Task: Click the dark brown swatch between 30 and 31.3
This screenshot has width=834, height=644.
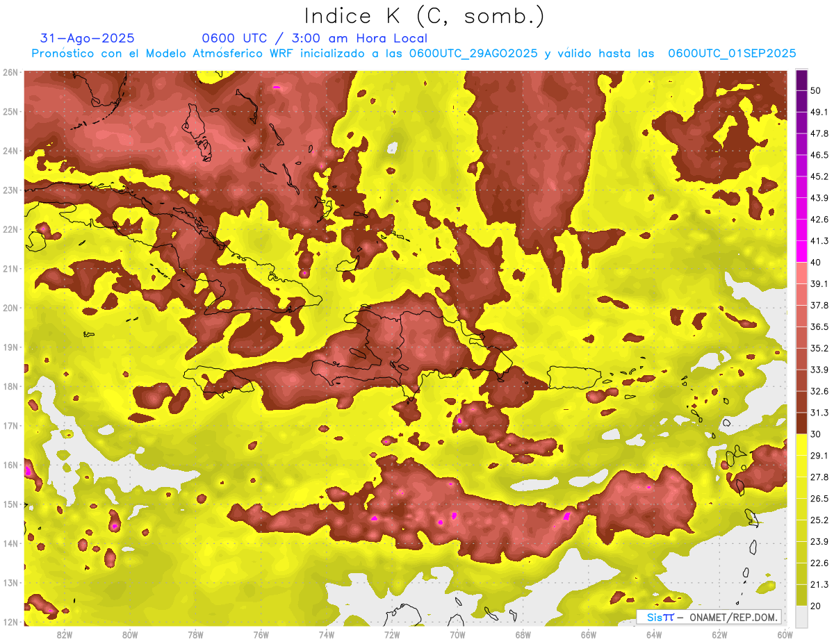Action: 801,423
